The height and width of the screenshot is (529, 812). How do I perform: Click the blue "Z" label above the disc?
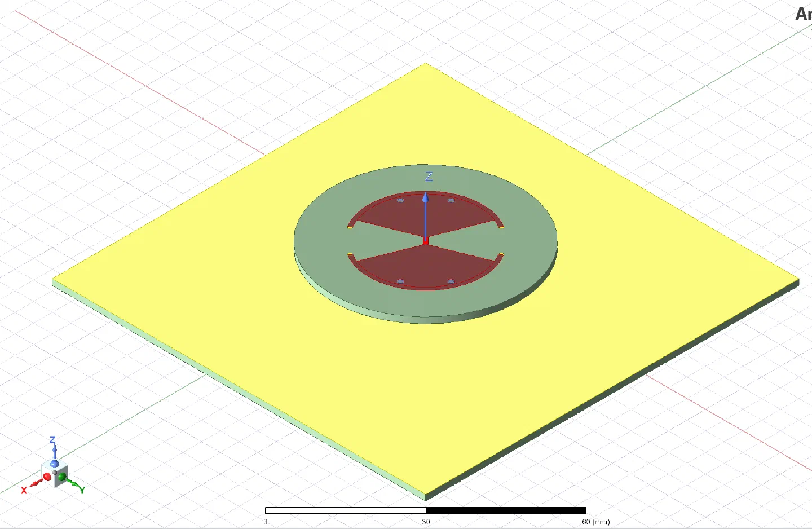tap(429, 177)
